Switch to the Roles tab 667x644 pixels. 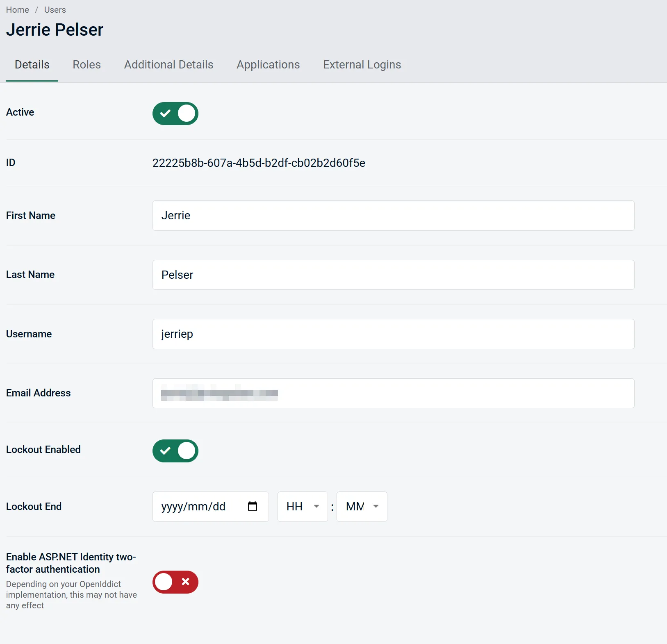point(87,64)
